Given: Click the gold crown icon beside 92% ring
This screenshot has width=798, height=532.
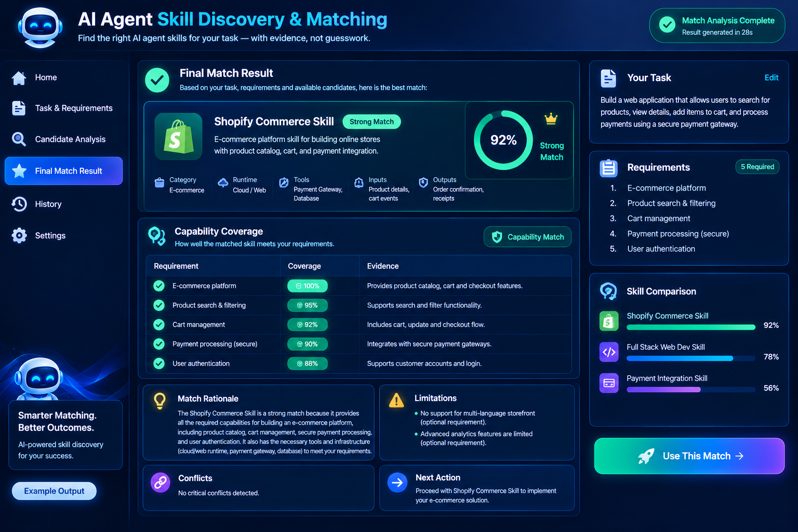Looking at the screenshot, I should click(x=551, y=119).
